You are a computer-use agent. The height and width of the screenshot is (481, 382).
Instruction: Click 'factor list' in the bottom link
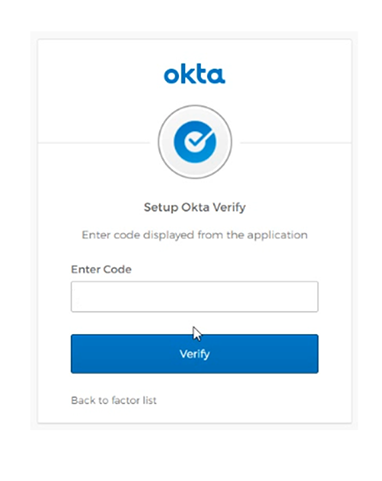[134, 400]
